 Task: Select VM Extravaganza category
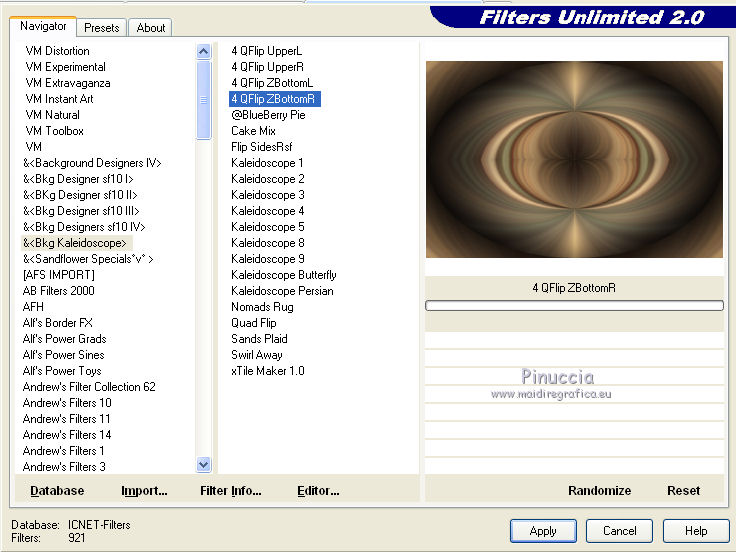(x=68, y=83)
